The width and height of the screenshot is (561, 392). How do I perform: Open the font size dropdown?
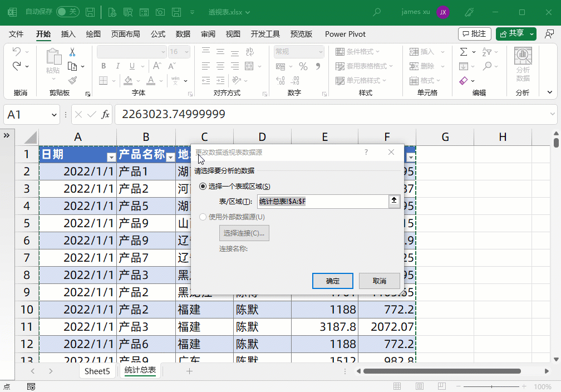pos(186,52)
